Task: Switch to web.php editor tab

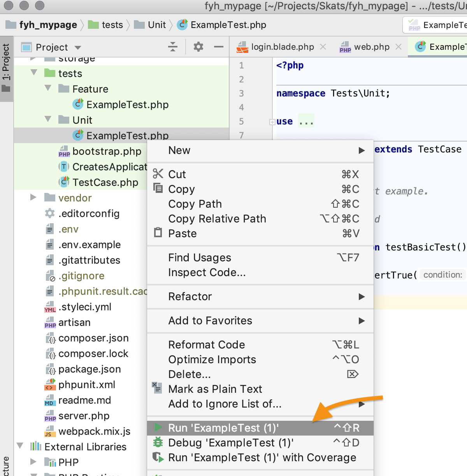Action: click(372, 47)
